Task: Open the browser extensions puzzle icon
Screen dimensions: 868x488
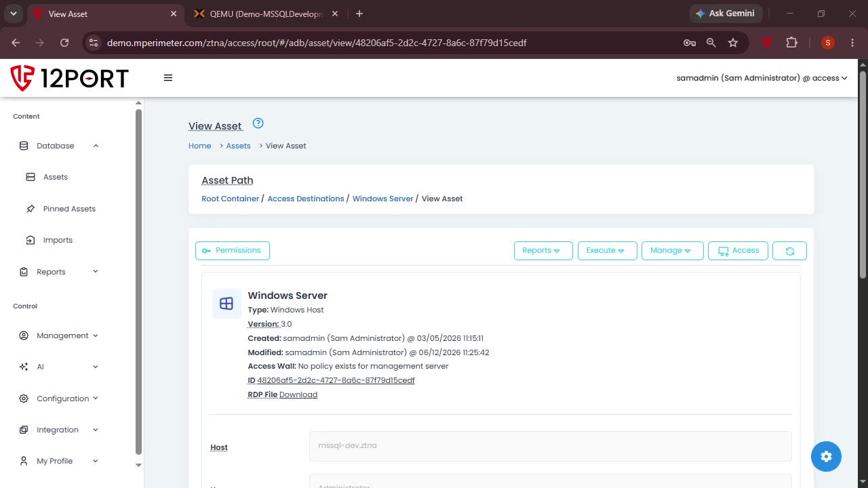Action: pyautogui.click(x=791, y=43)
